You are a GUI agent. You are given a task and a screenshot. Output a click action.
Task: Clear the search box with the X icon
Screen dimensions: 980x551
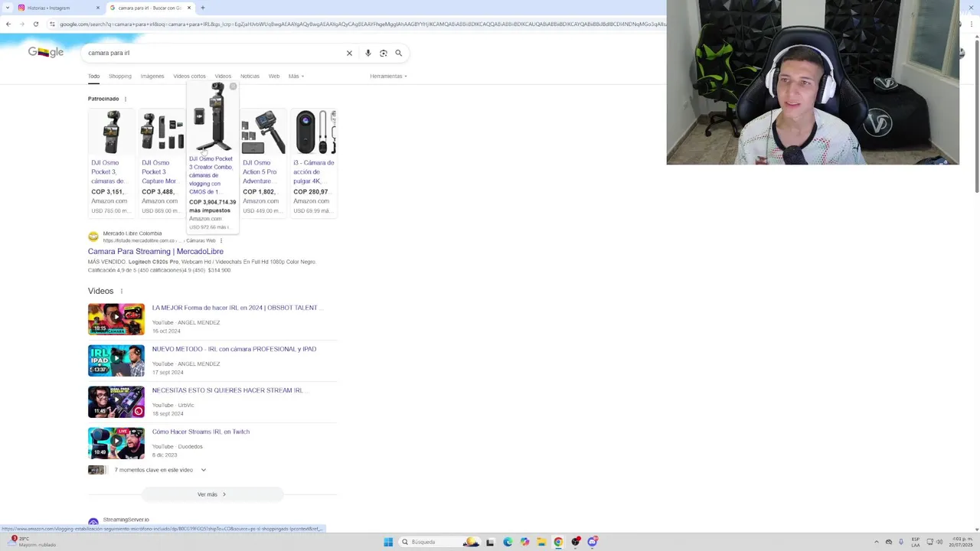pos(349,53)
